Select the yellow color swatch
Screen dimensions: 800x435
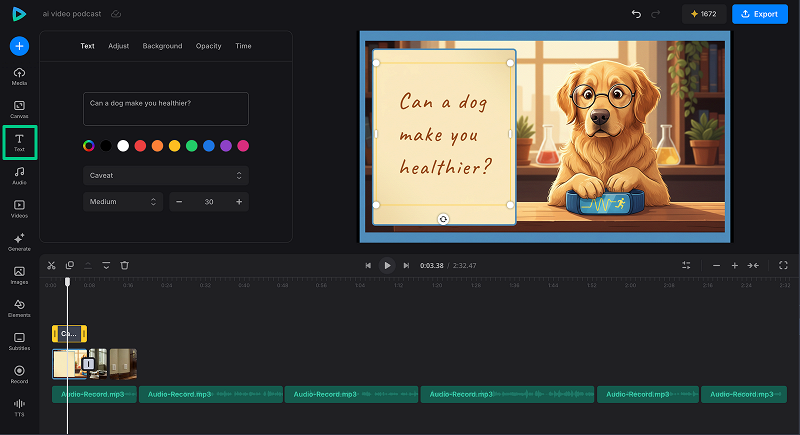pos(174,146)
